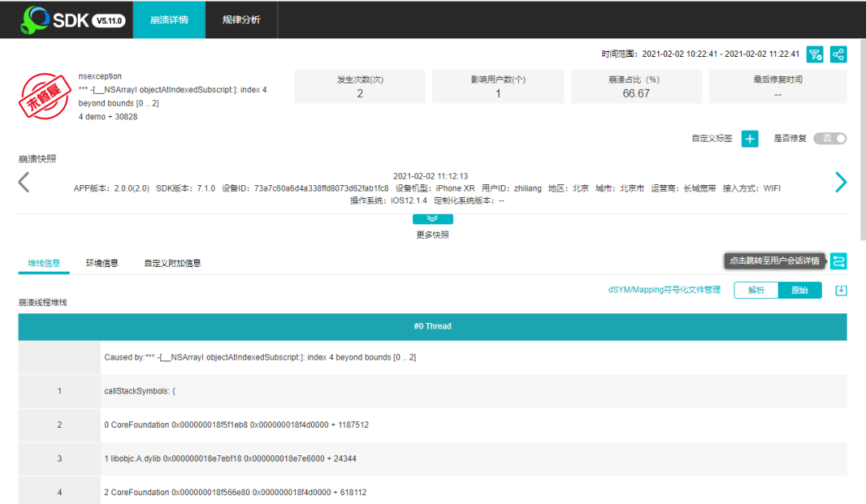Click the APP版本 2.0.0(2.0) text

[x=111, y=188]
